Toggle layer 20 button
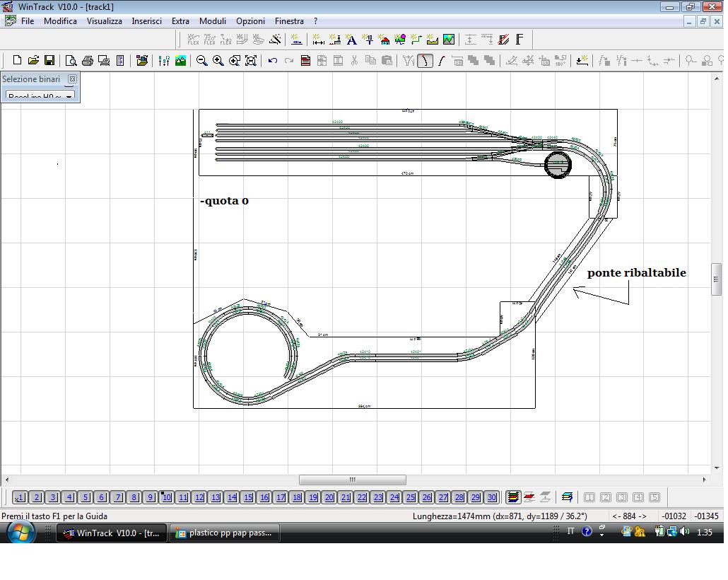This screenshot has width=728, height=580. click(329, 497)
